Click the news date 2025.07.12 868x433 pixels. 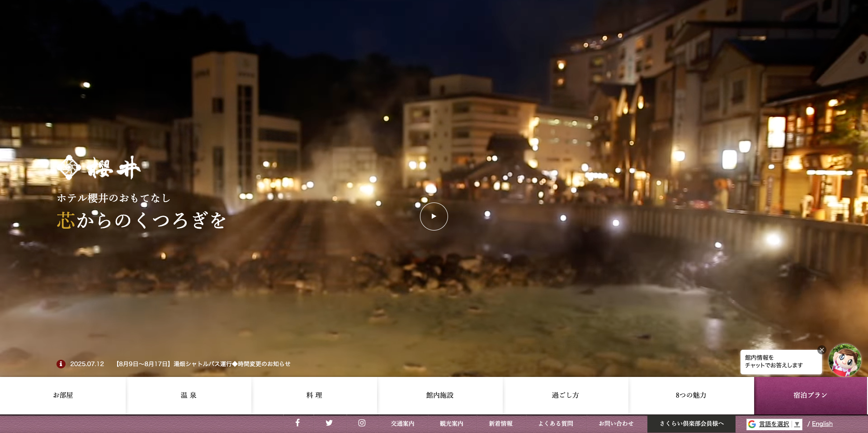(87, 364)
